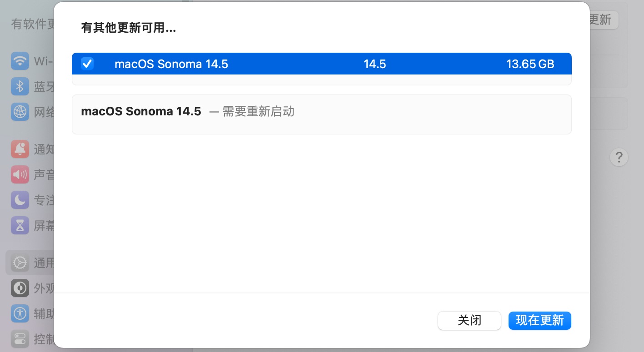Select the Appearance icon in sidebar
This screenshot has width=644, height=352.
coord(20,288)
